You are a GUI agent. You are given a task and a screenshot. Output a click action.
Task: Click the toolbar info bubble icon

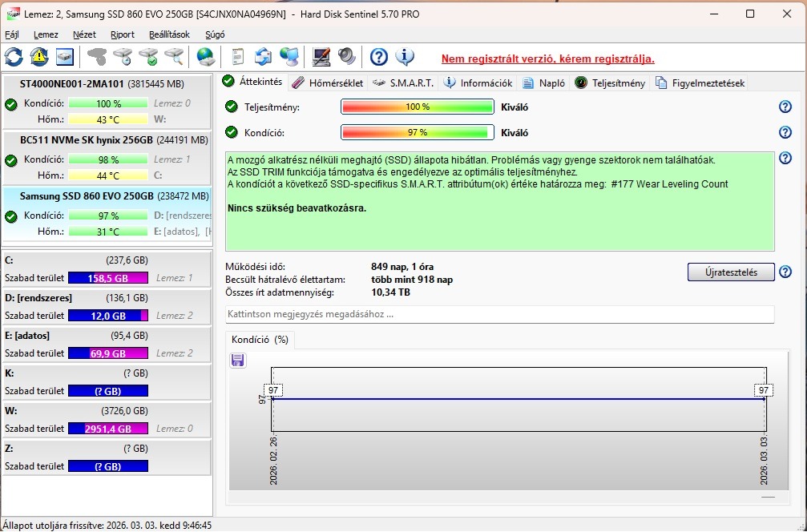click(x=405, y=57)
